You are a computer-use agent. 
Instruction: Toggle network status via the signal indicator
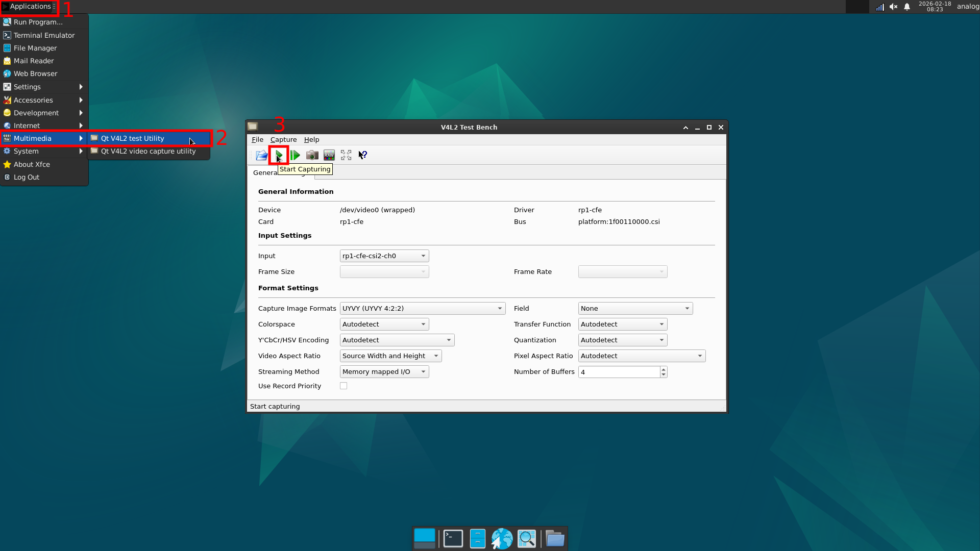[x=880, y=7]
